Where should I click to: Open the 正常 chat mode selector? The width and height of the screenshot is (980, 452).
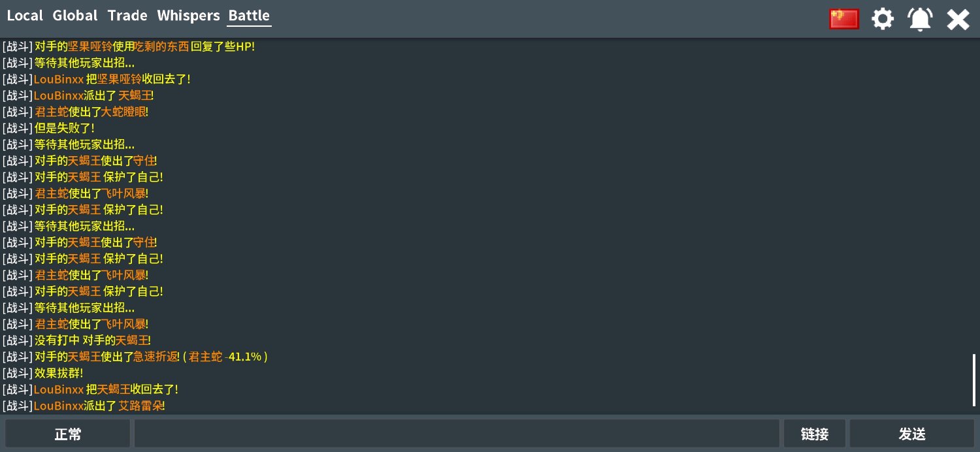tap(68, 434)
